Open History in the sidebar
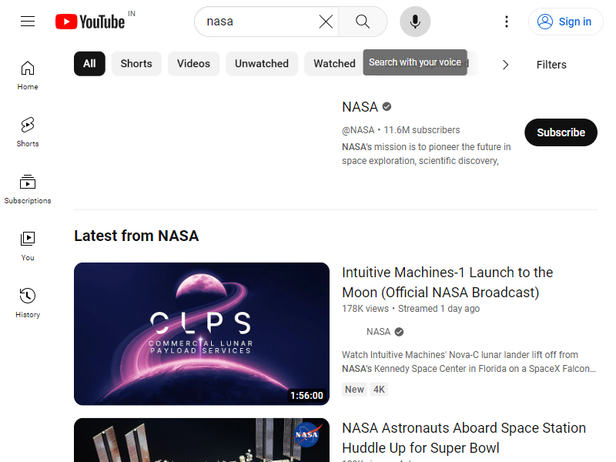Image resolution: width=616 pixels, height=462 pixels. [28, 303]
